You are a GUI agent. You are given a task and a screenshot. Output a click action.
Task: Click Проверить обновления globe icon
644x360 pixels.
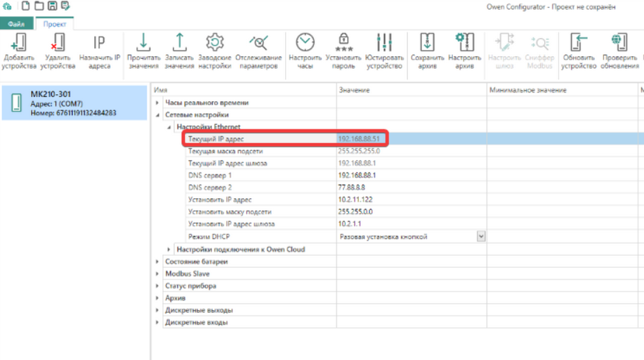point(619,42)
